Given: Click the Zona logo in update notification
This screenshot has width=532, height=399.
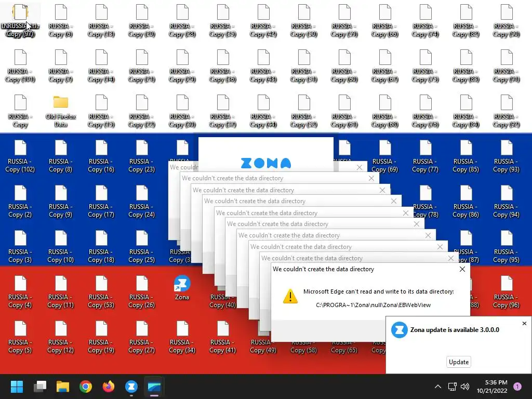Looking at the screenshot, I should [x=400, y=330].
